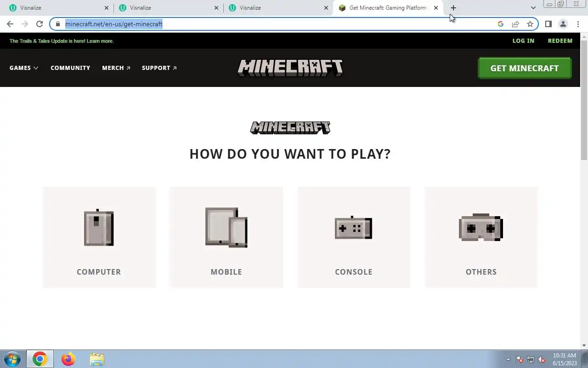Open the Chrome profile icon
This screenshot has height=368, width=588.
(563, 24)
